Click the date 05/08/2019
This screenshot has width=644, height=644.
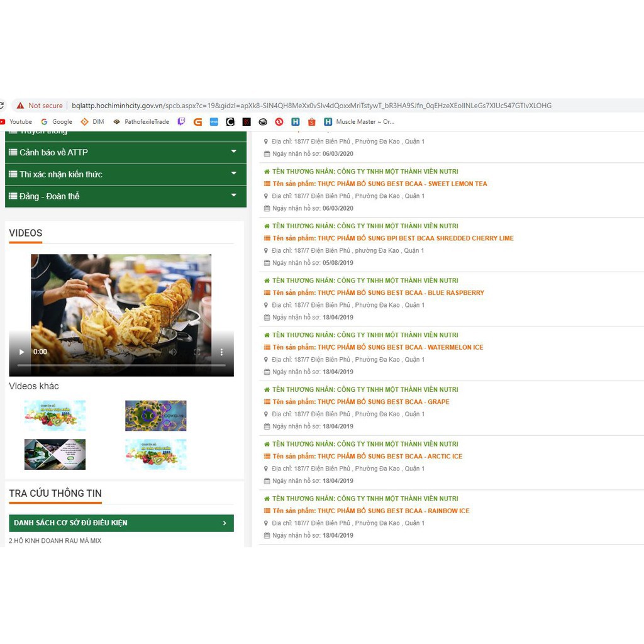[x=338, y=263]
